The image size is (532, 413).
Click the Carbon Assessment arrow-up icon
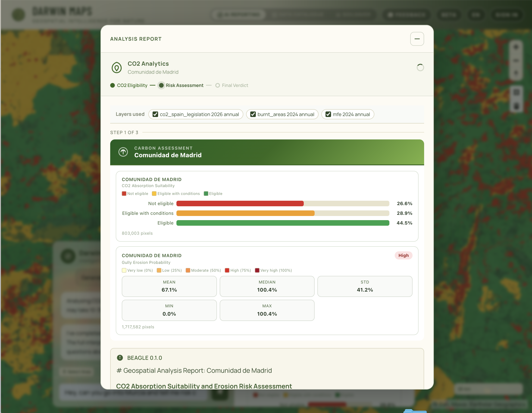[123, 152]
